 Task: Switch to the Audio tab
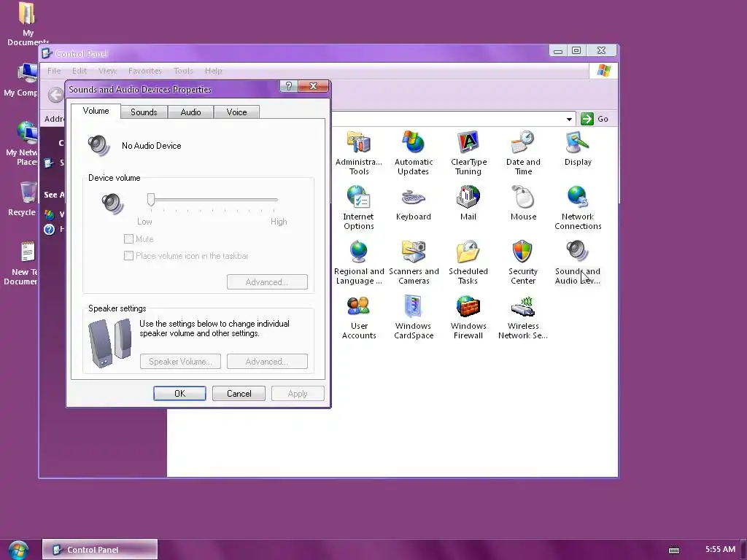click(x=190, y=112)
